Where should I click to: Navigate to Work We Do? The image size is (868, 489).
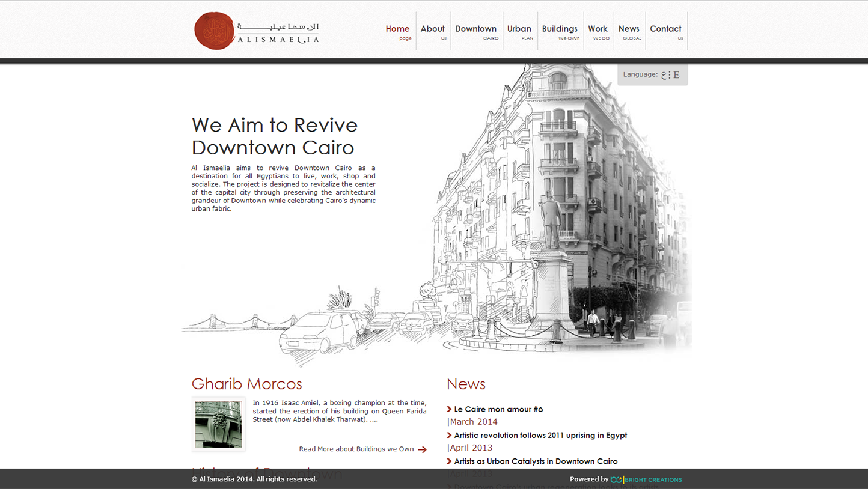click(x=598, y=31)
